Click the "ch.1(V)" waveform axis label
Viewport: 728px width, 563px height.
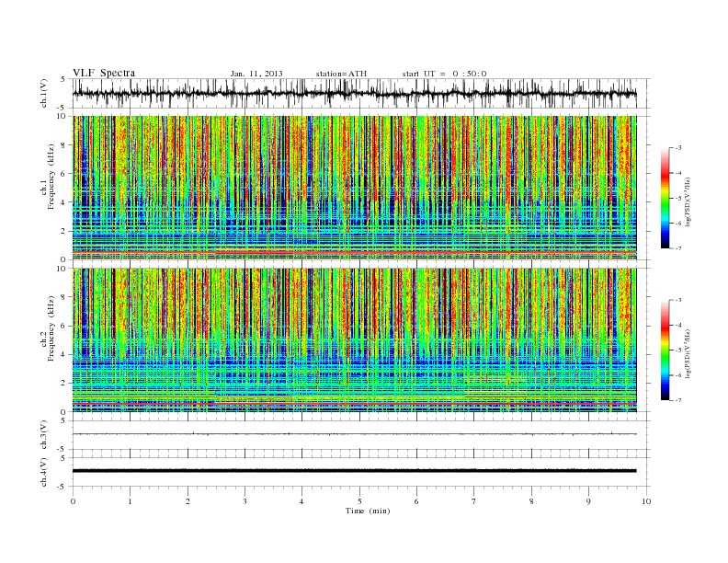44,93
